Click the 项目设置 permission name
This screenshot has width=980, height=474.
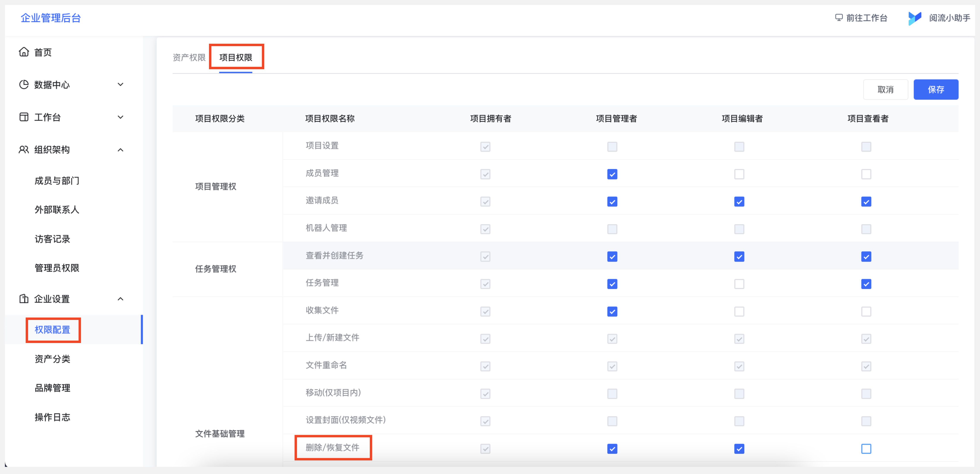click(x=322, y=146)
